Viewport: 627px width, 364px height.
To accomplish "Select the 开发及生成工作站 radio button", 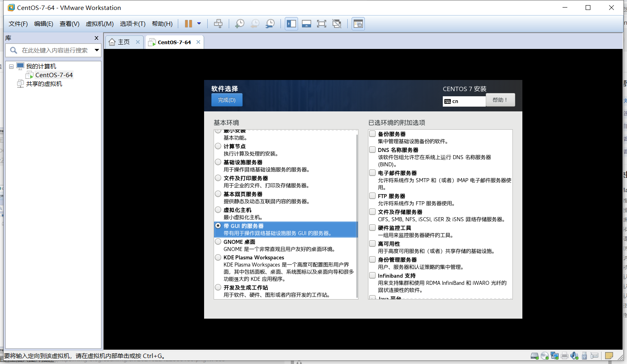I will tap(218, 287).
